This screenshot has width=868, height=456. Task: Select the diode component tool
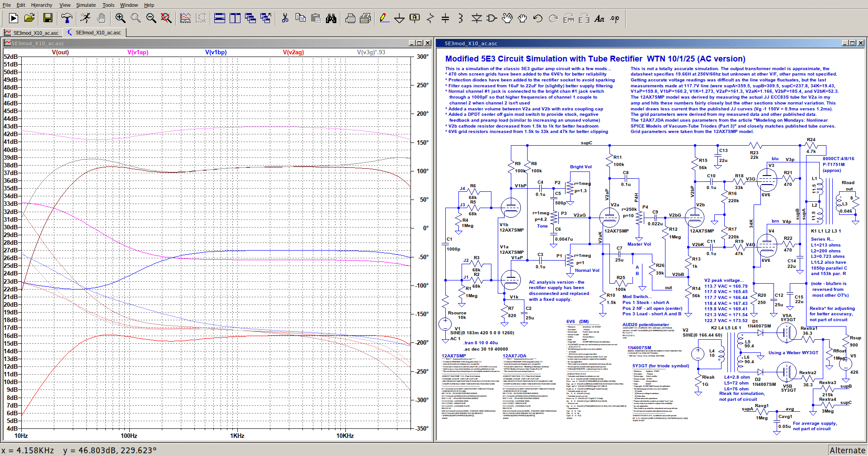(x=476, y=18)
